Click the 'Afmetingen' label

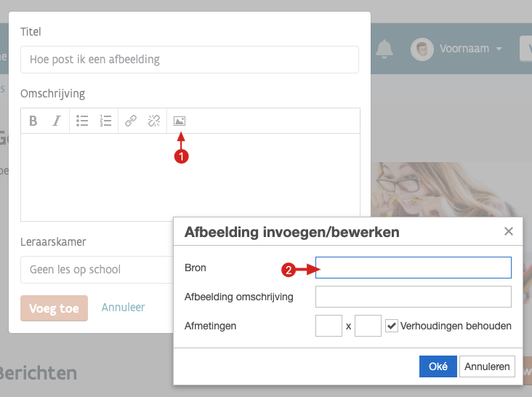coord(210,326)
